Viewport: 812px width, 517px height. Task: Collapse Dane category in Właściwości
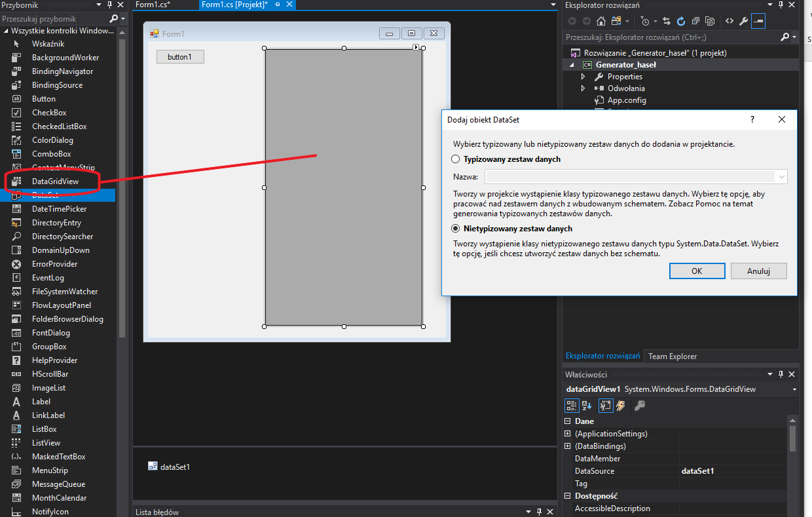(x=568, y=421)
